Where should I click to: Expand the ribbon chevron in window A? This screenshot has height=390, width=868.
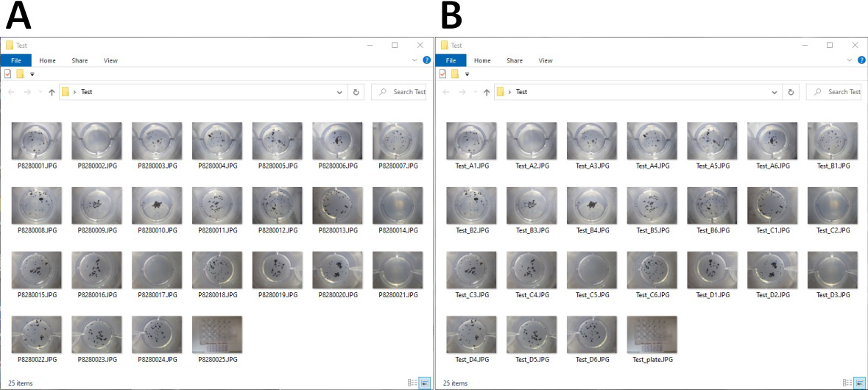[415, 60]
